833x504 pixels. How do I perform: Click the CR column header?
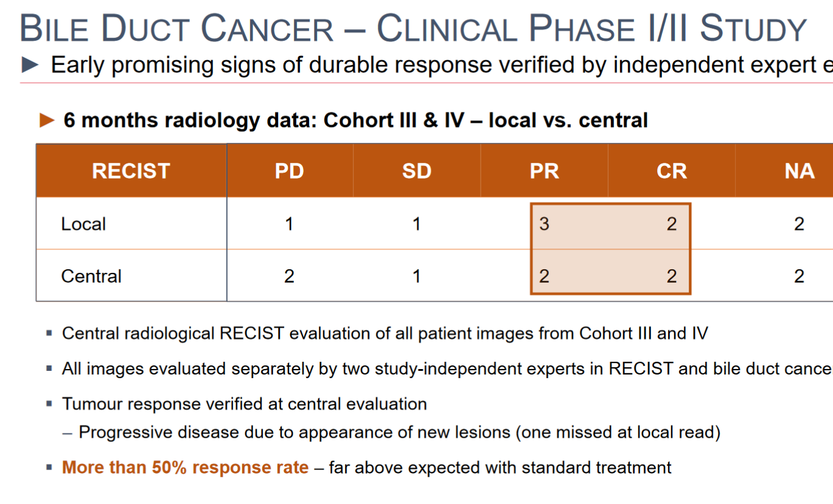click(x=672, y=171)
